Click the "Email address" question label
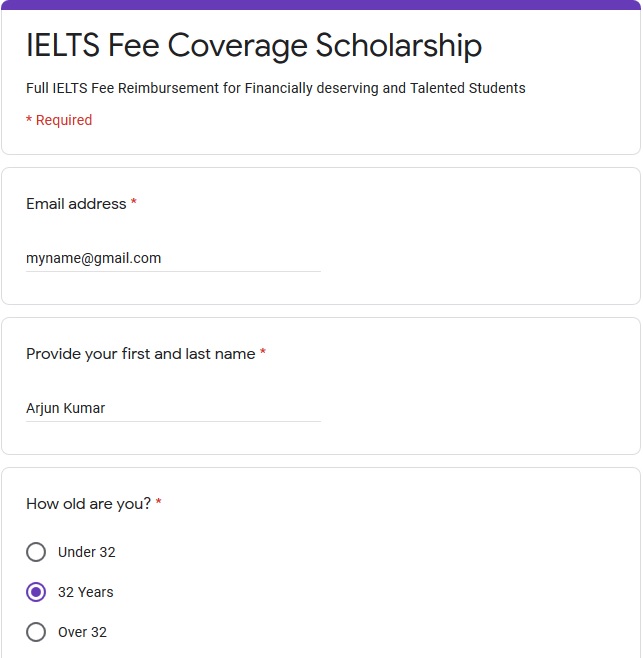The width and height of the screenshot is (643, 658). click(x=76, y=204)
